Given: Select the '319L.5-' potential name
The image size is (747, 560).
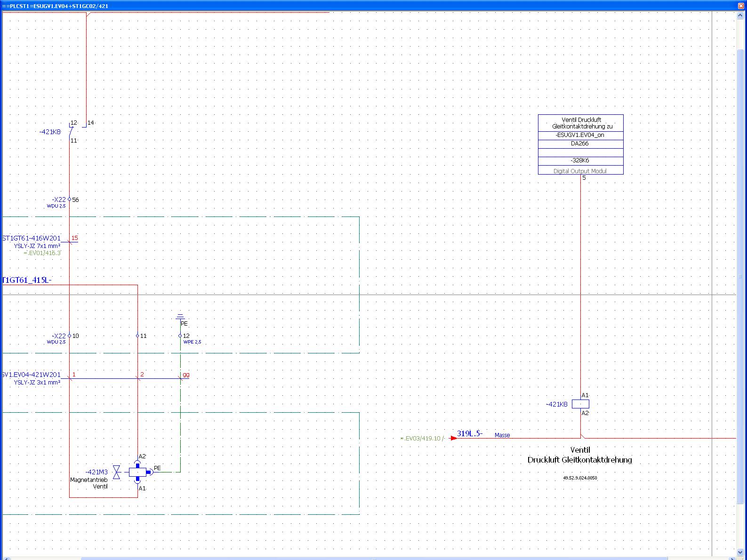Looking at the screenshot, I should pyautogui.click(x=470, y=433).
